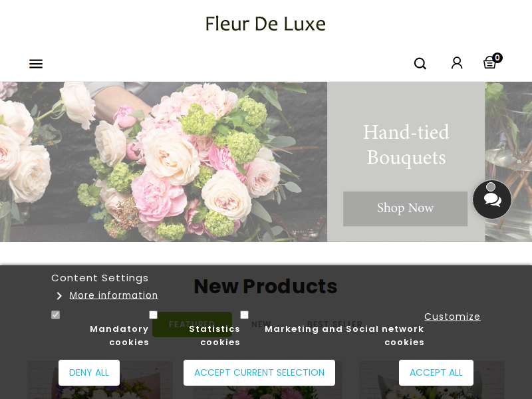
Task: Open the More information link
Action: (x=114, y=295)
